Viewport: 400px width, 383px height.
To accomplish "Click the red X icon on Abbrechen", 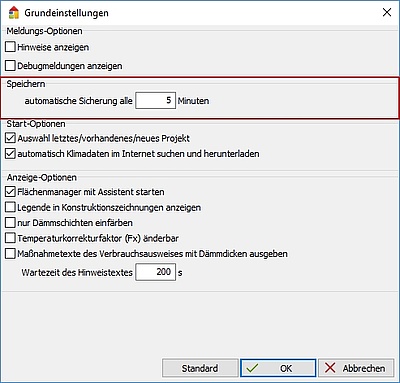I will click(330, 368).
